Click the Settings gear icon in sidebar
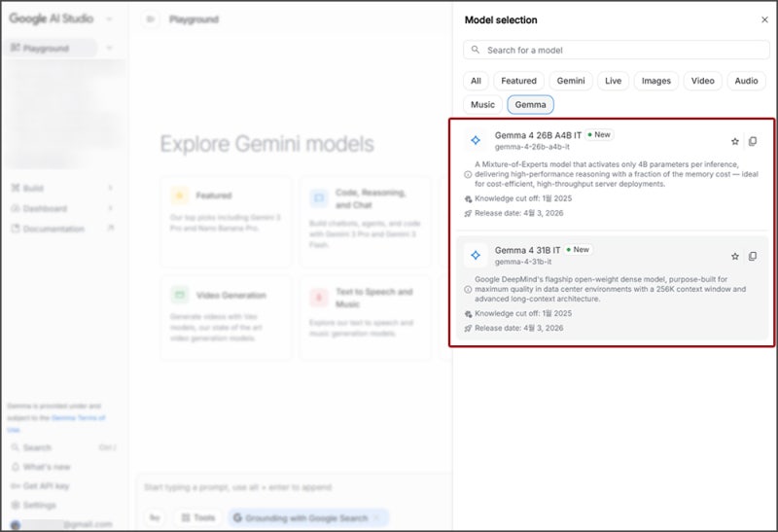The height and width of the screenshot is (532, 778). (x=16, y=505)
